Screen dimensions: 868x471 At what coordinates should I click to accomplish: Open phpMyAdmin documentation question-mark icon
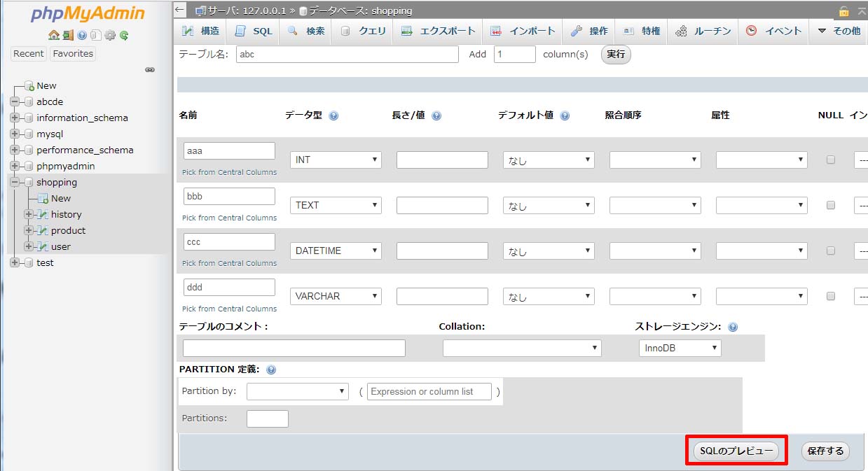tap(82, 35)
